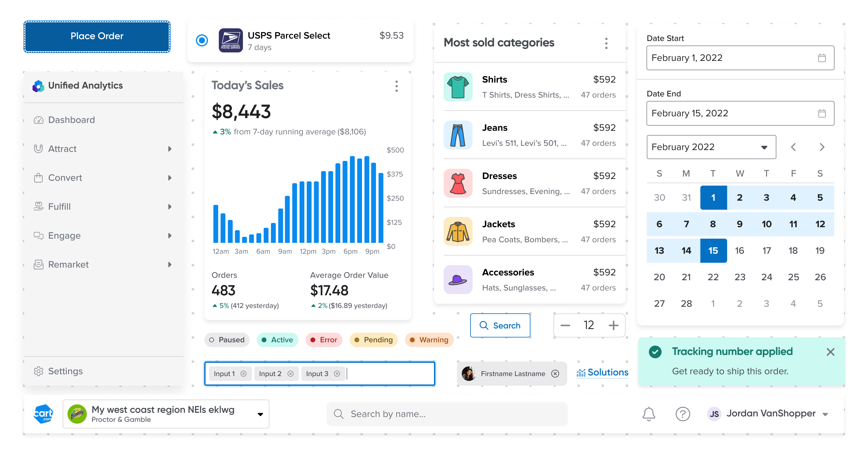Image resolution: width=868 pixels, height=458 pixels.
Task: Select the USPS Parcel Select radio button
Action: tap(202, 40)
